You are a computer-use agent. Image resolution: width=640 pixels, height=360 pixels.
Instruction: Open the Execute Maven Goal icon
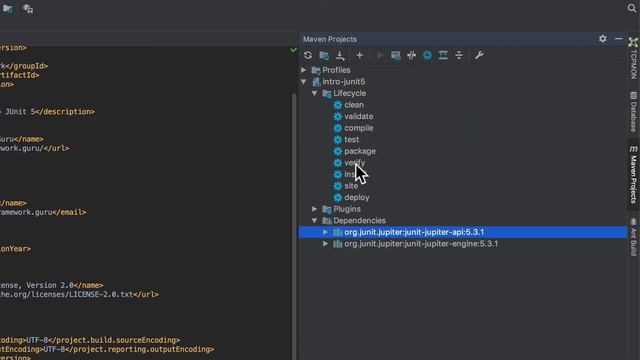click(x=396, y=55)
